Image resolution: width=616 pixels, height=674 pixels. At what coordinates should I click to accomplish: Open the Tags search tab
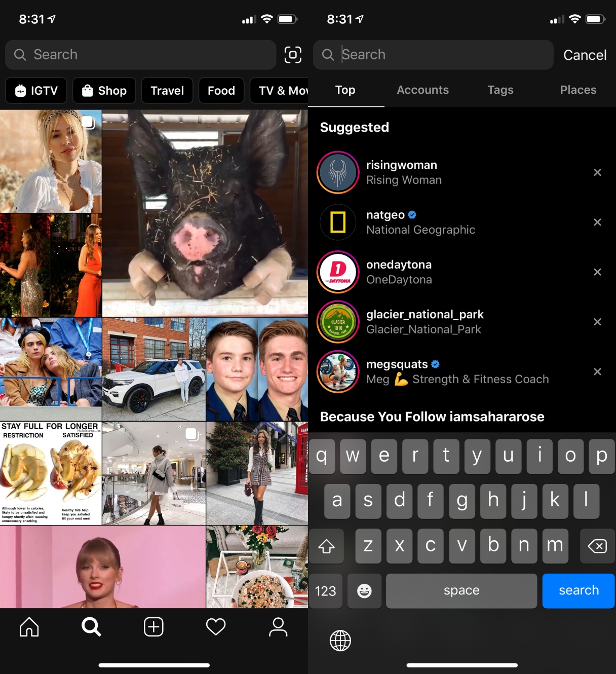[500, 90]
